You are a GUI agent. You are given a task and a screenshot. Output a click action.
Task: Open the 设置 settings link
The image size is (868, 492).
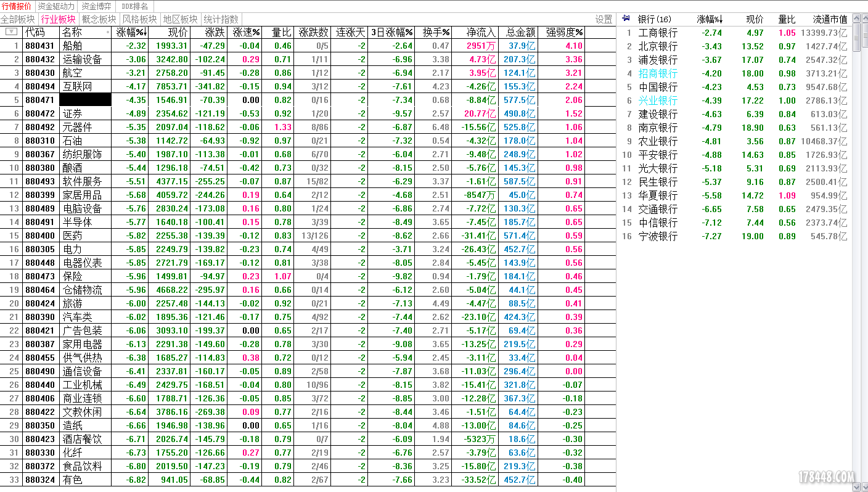604,19
